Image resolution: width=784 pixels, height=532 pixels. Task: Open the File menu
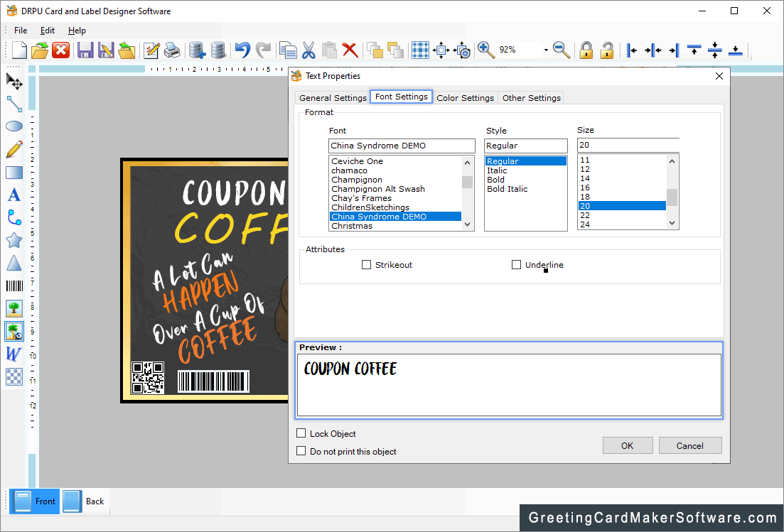21,31
